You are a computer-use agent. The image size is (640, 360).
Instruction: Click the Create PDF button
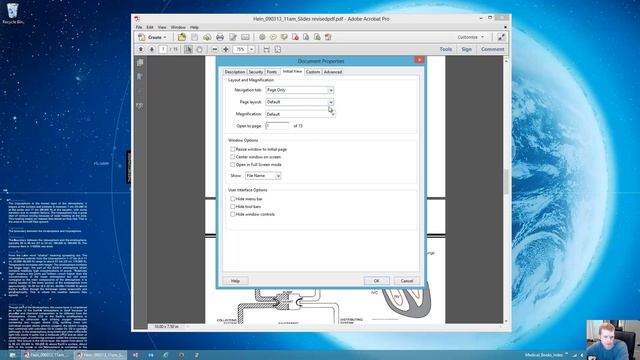pos(152,37)
